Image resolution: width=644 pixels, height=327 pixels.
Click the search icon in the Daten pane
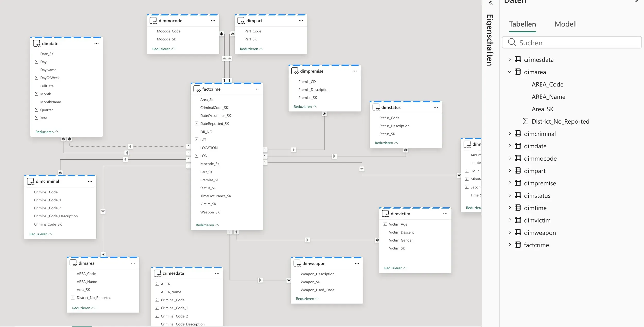[512, 42]
